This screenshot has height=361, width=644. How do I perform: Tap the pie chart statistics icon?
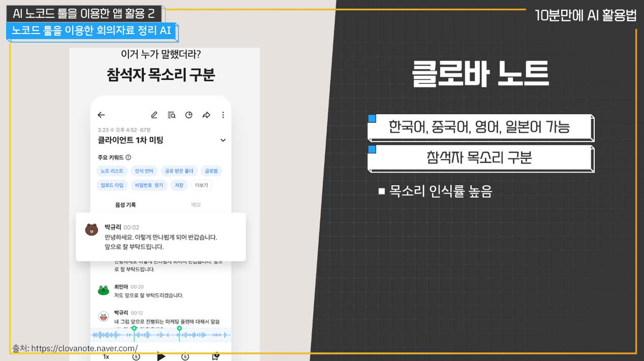coord(189,115)
